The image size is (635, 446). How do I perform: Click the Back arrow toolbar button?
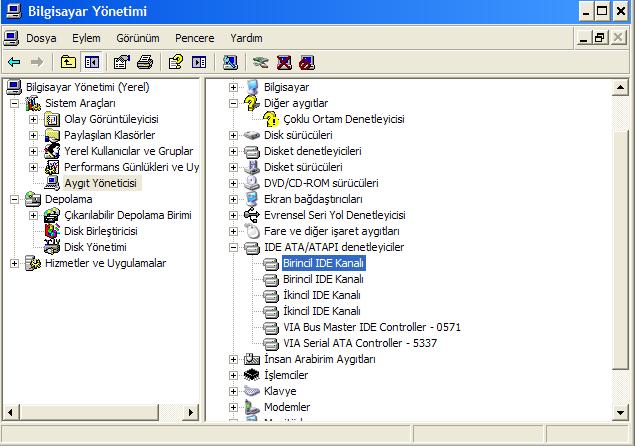coord(14,62)
